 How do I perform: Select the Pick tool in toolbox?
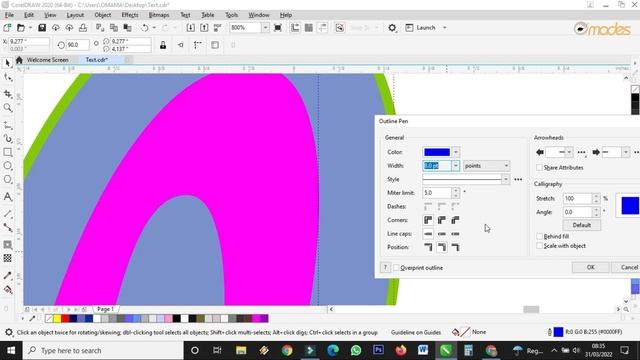click(7, 63)
